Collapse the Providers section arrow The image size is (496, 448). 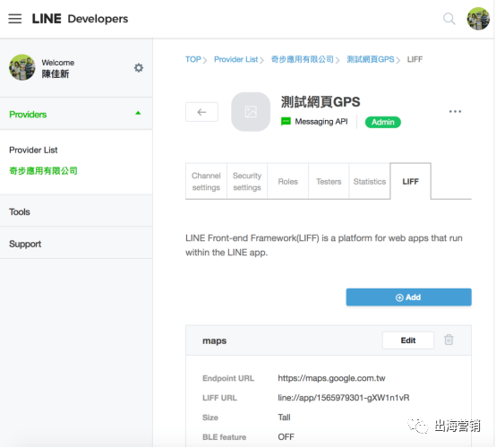point(138,113)
